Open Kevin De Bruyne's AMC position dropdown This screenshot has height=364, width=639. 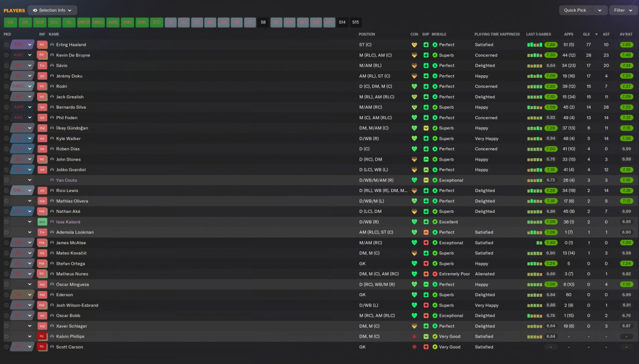click(22, 55)
